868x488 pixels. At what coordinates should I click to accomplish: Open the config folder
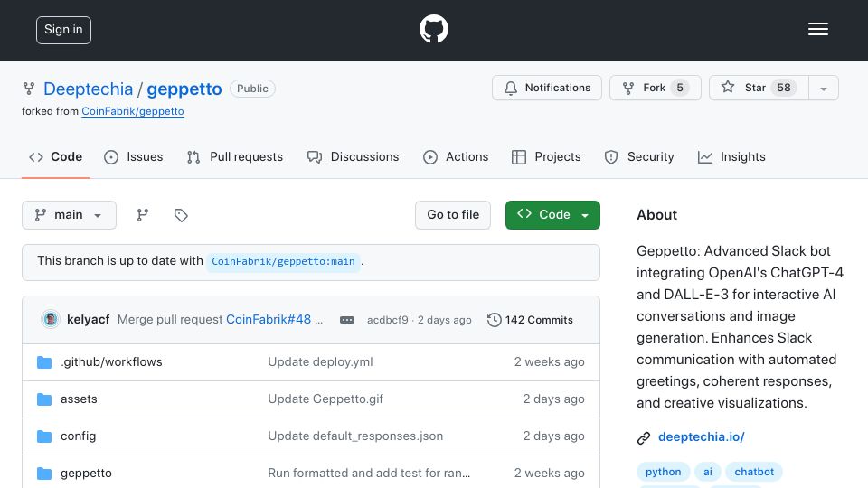pyautogui.click(x=78, y=436)
